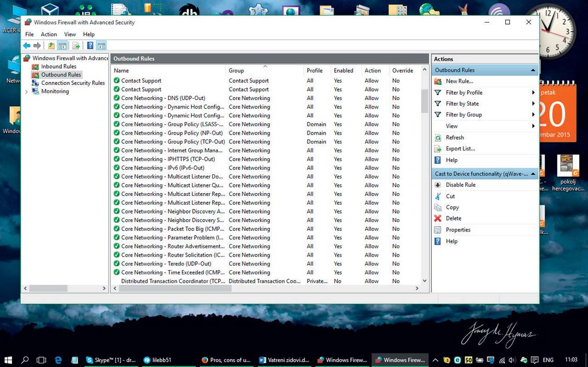The image size is (588, 367).
Task: Expand Filter by Profile submenu arrow
Action: pos(533,93)
